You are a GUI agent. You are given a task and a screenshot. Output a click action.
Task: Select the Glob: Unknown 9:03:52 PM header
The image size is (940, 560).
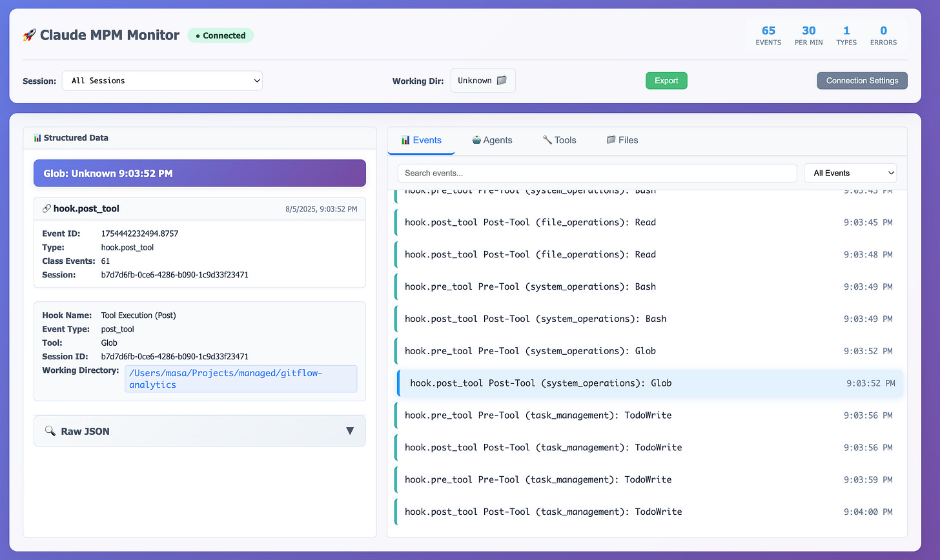click(199, 174)
